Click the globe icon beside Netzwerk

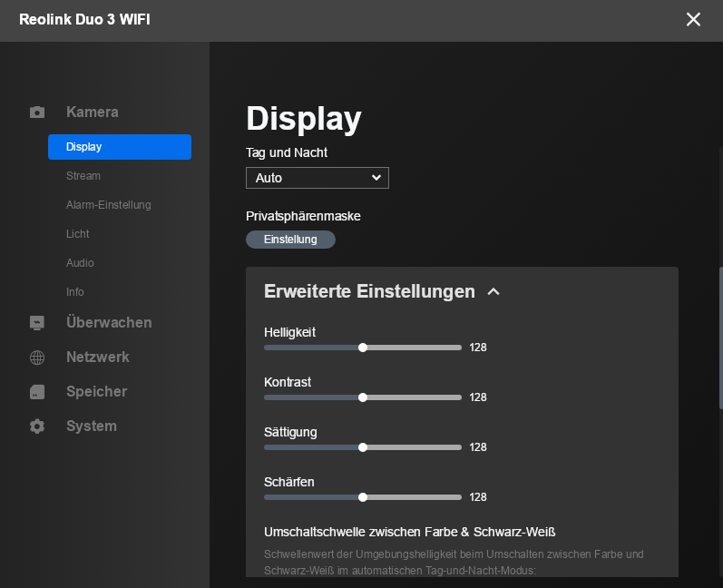click(37, 358)
